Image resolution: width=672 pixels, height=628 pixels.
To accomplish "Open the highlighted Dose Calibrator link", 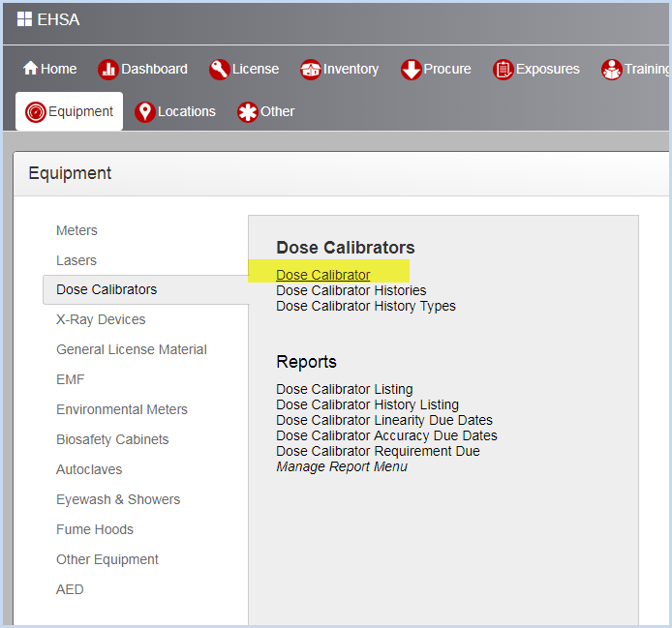I will pos(323,275).
